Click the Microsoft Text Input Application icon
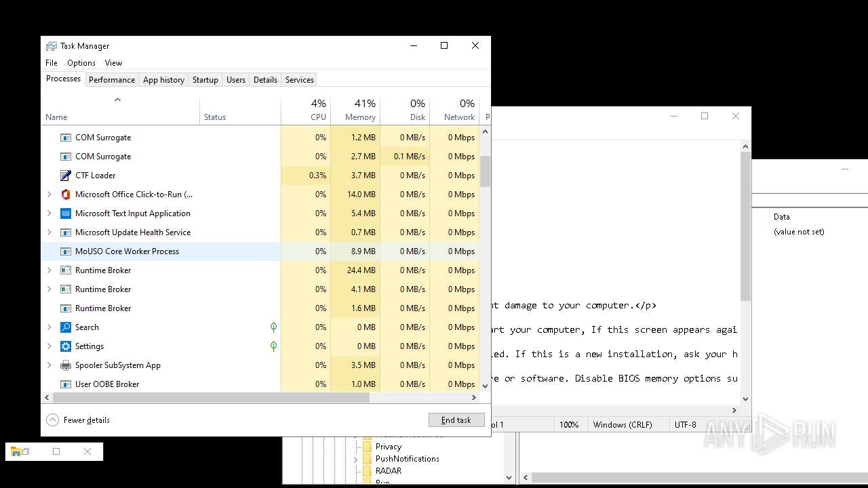 click(x=66, y=213)
